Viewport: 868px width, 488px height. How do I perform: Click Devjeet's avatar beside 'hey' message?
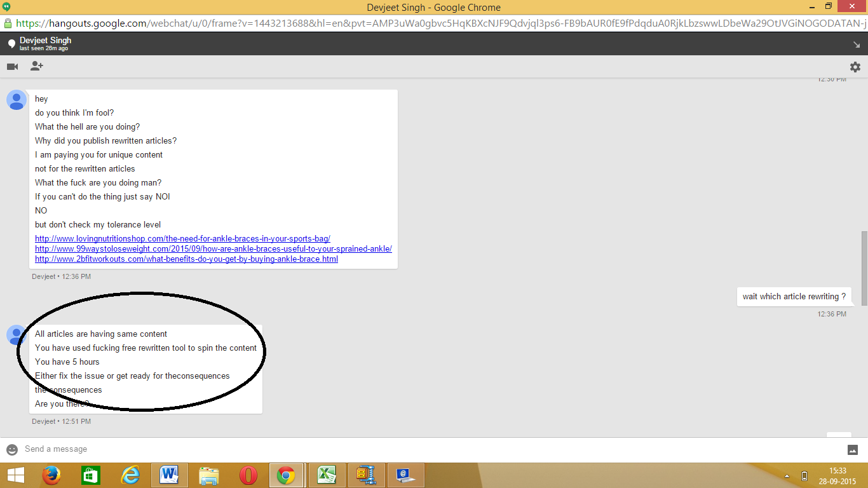pos(17,100)
